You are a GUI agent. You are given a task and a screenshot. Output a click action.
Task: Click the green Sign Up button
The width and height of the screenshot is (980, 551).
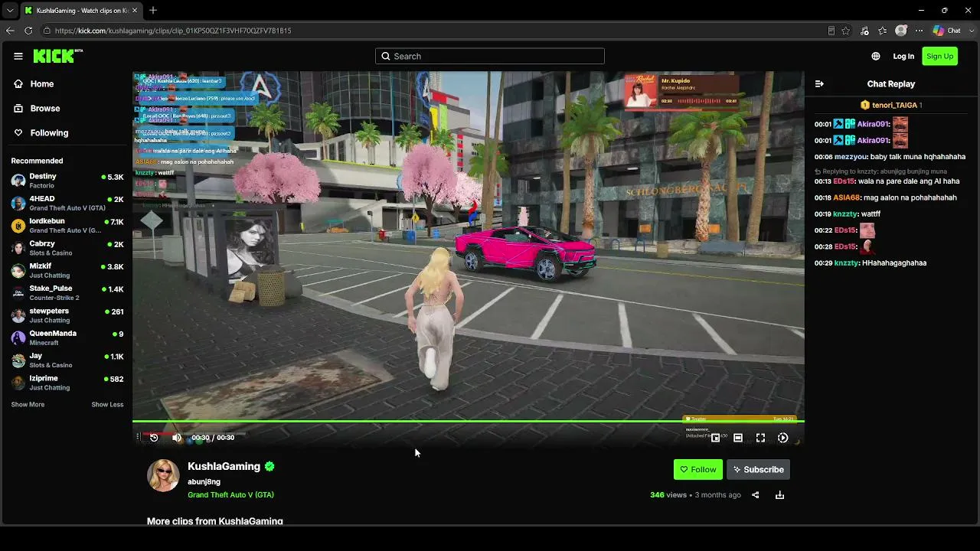point(939,56)
